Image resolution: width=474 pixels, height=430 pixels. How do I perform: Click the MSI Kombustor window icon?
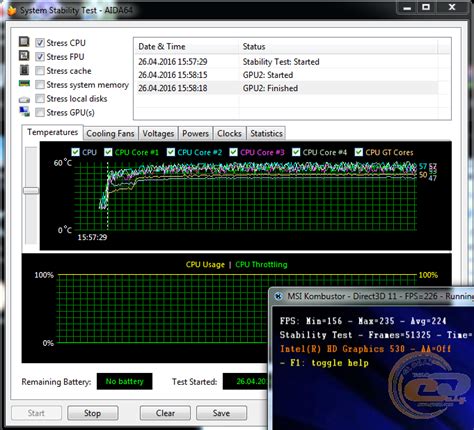[x=279, y=296]
